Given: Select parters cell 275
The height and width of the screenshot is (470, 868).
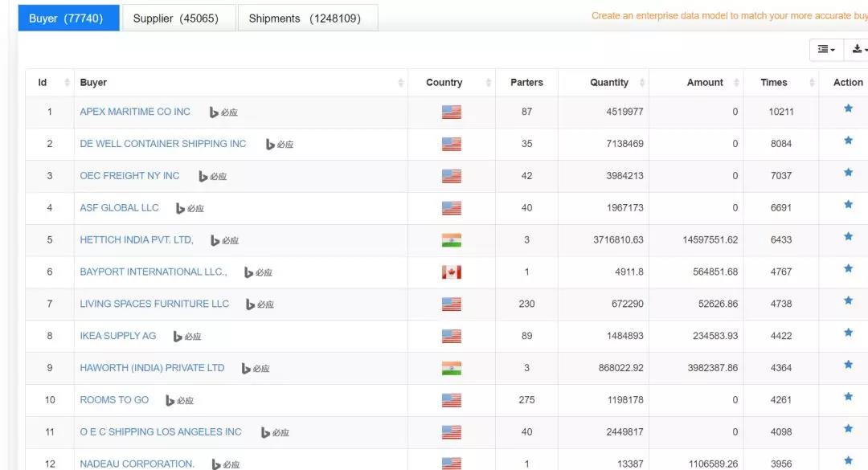Looking at the screenshot, I should (x=526, y=399).
